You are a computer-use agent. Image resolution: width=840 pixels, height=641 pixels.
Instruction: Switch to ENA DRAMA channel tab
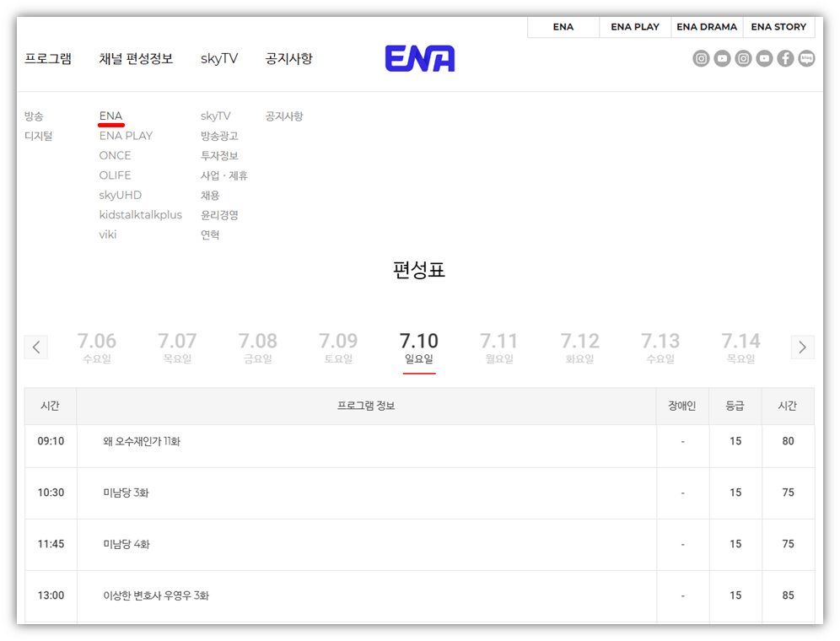click(x=707, y=27)
